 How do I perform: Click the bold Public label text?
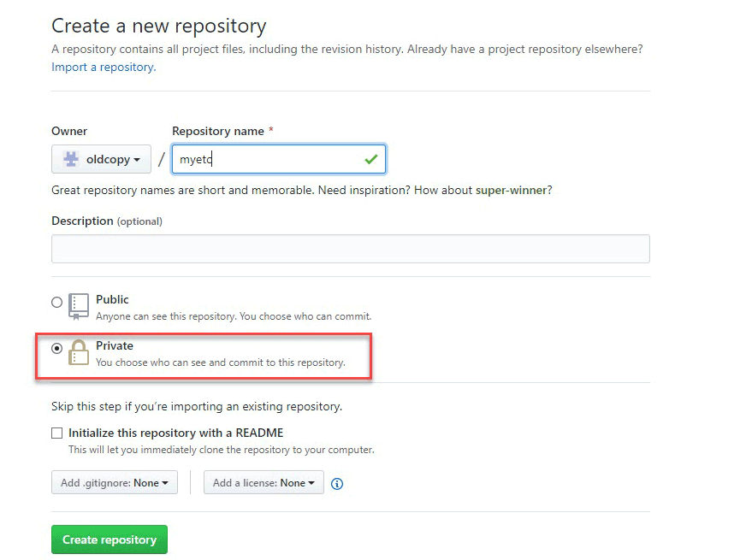coord(112,299)
